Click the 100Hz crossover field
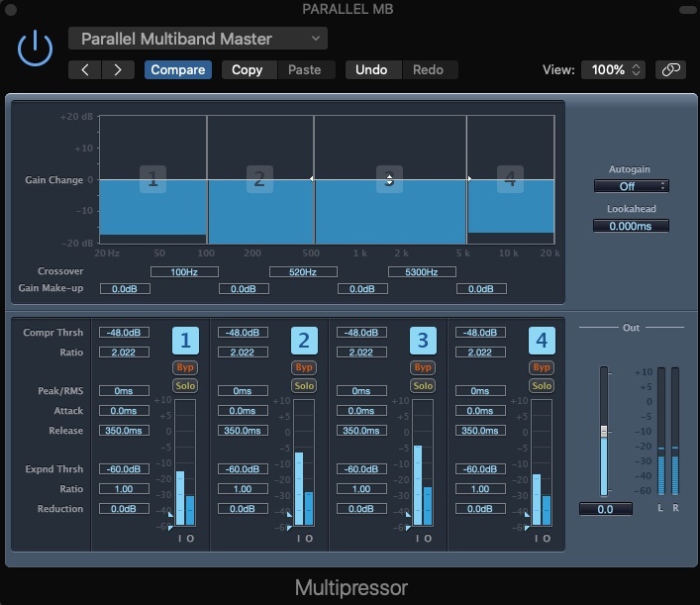Viewport: 700px width, 605px height. (x=184, y=272)
